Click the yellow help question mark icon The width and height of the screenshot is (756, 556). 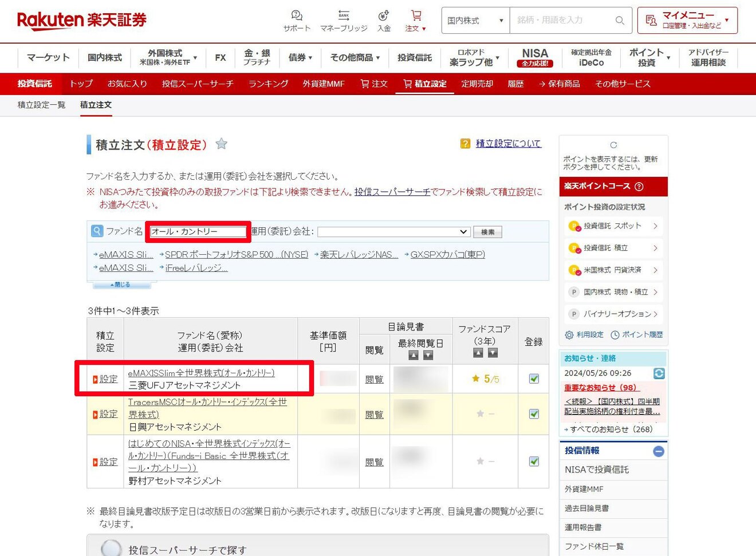[x=465, y=144]
